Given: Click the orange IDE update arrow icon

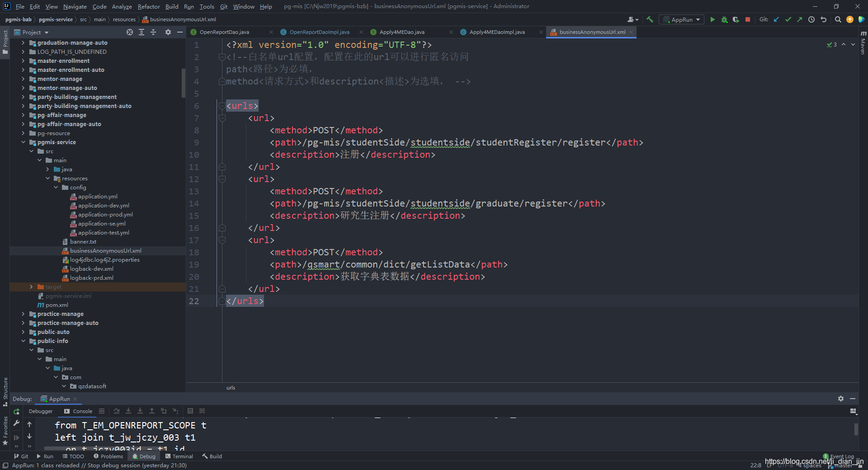Looking at the screenshot, I should 850,19.
